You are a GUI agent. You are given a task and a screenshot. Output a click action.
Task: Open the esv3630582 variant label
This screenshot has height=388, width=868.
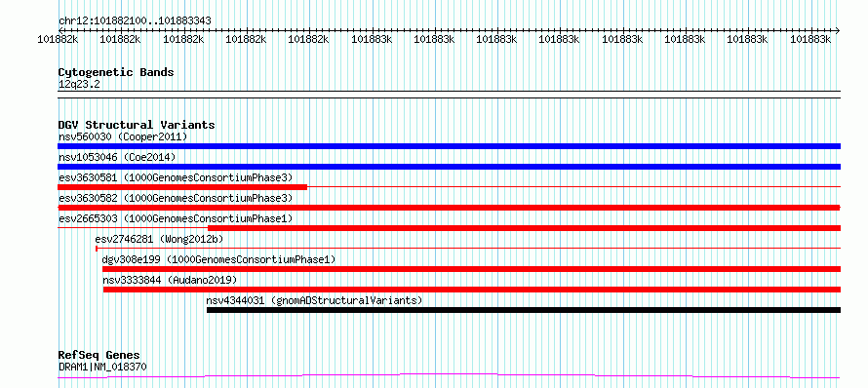(x=175, y=198)
